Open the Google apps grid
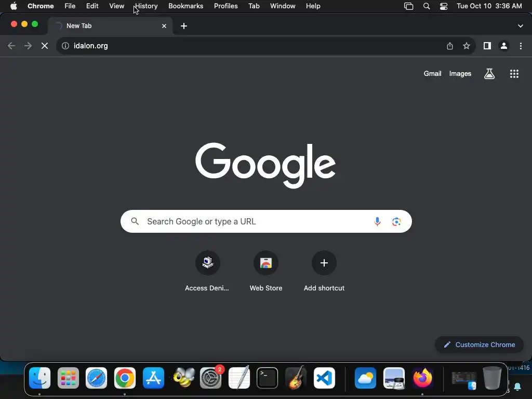Viewport: 532px width, 399px height. 514,74
